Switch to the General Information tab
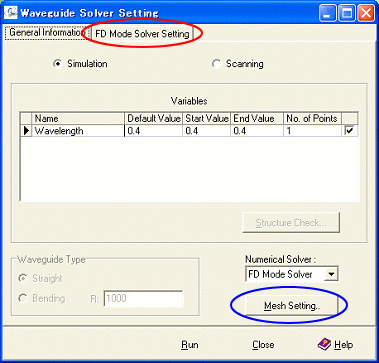Screen dimensions: 379x363 click(47, 33)
